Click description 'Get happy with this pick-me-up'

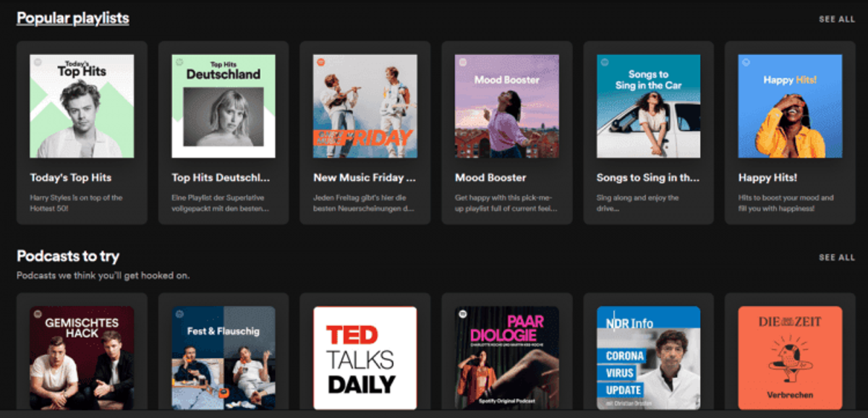506,202
